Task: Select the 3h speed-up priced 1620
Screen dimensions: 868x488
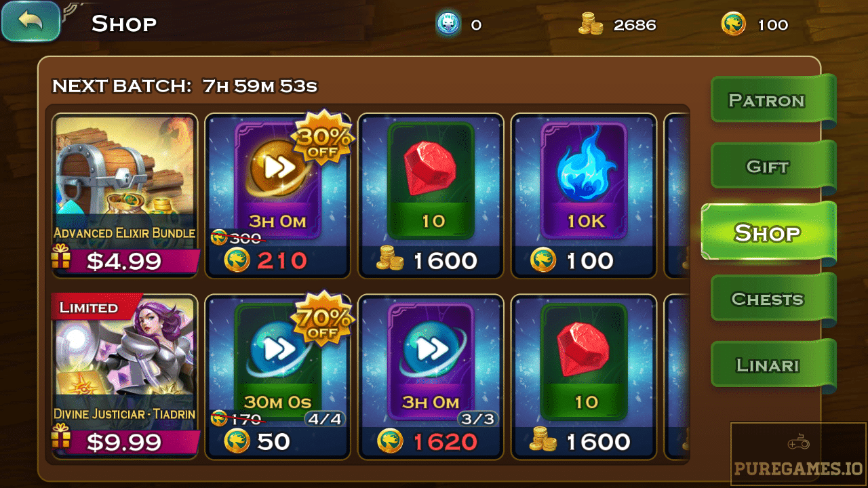Action: (x=431, y=377)
